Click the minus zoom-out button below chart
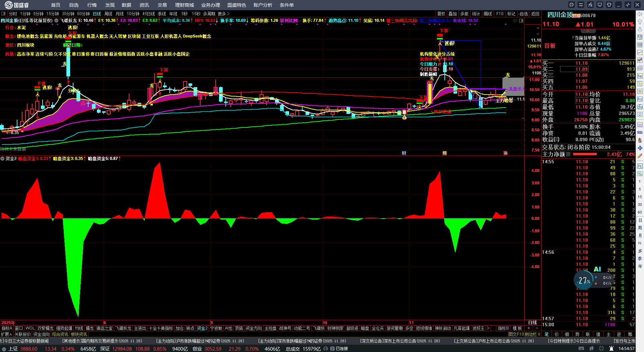Image resolution: width=644 pixels, height=352 pixels. coord(537,328)
